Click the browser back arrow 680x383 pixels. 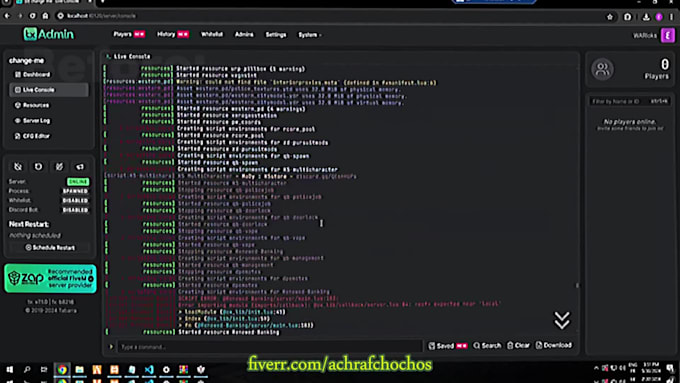(x=7, y=16)
